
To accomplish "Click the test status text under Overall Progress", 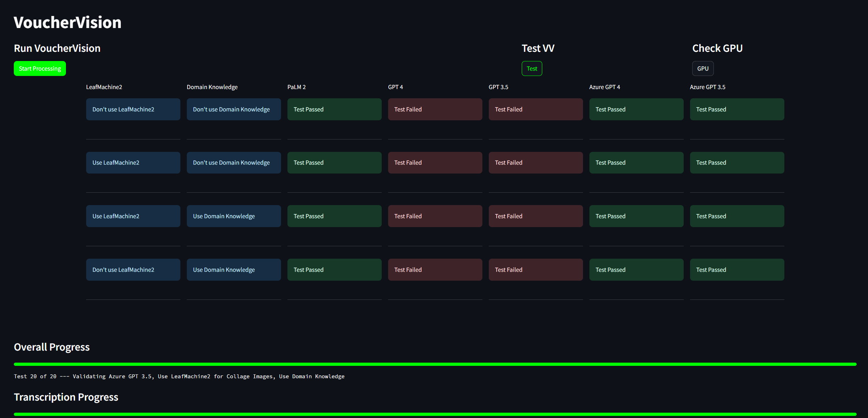I will (x=179, y=376).
